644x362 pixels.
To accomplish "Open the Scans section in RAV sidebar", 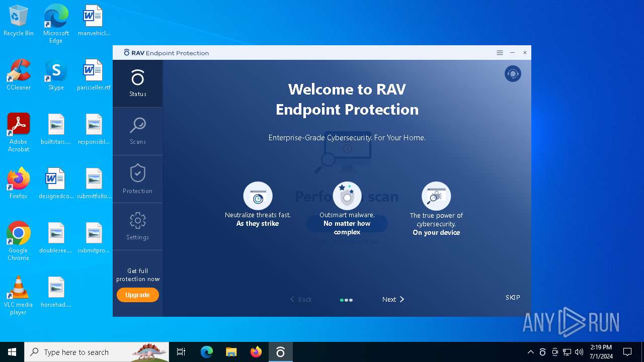I will tap(137, 131).
